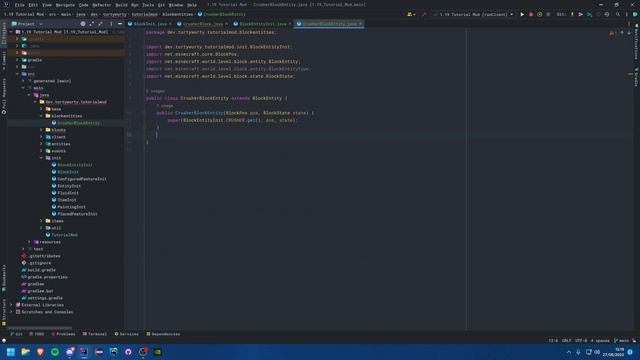Toggle the Bookmarks side tool button

[x=4, y=278]
